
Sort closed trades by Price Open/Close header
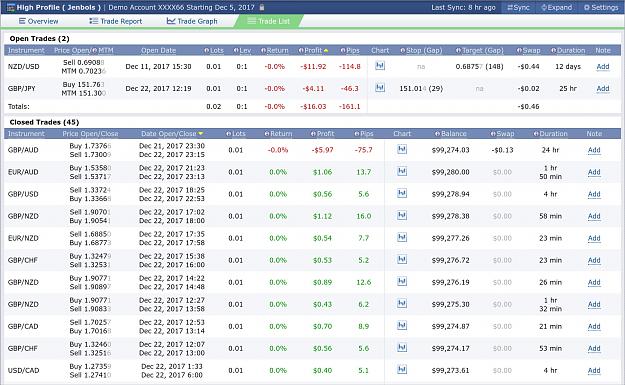click(x=90, y=134)
